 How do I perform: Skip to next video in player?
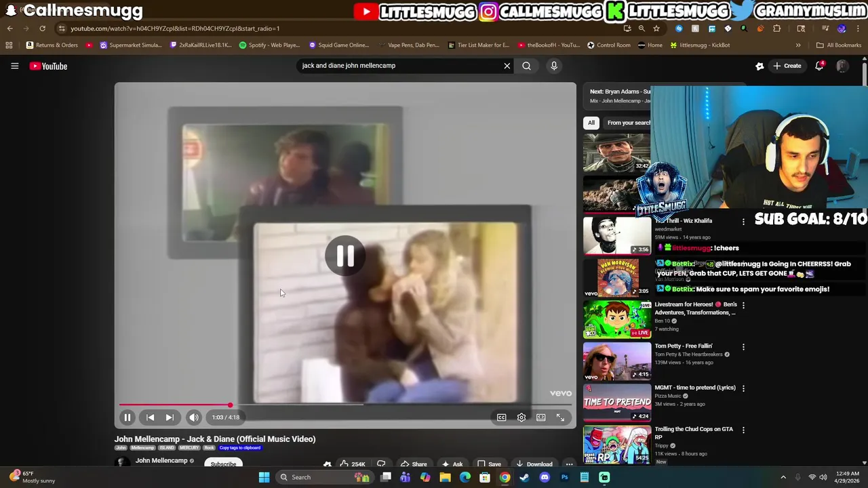pos(170,418)
